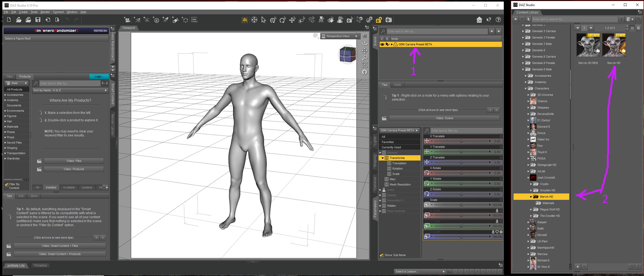644x276 pixels.
Task: Click the Save scene icon
Action: (x=38, y=20)
